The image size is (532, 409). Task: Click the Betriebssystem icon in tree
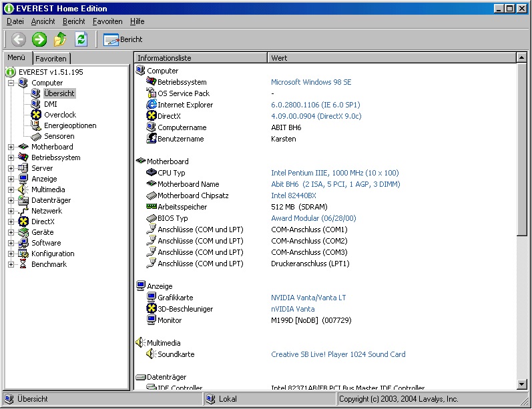pyautogui.click(x=23, y=157)
